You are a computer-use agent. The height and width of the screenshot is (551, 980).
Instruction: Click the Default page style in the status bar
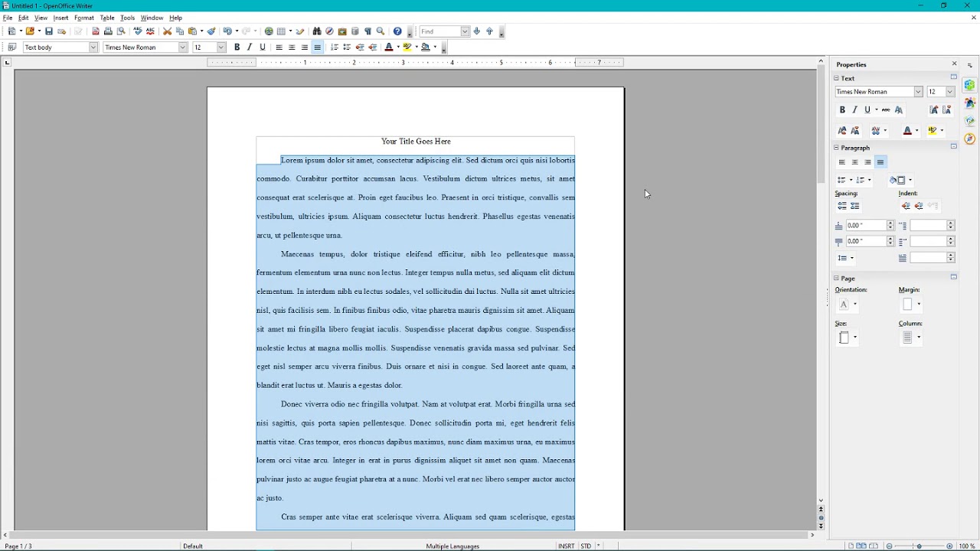[193, 546]
